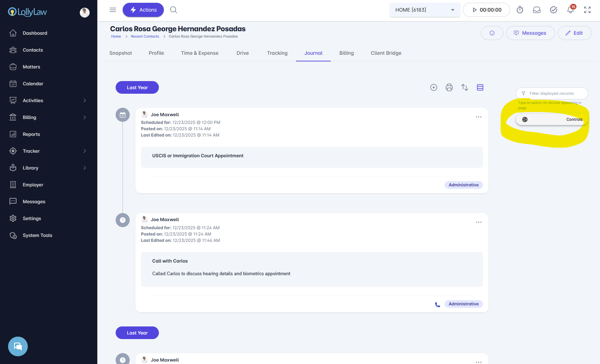Go to Home breadcrumb link
Image resolution: width=600 pixels, height=364 pixels.
(x=116, y=37)
